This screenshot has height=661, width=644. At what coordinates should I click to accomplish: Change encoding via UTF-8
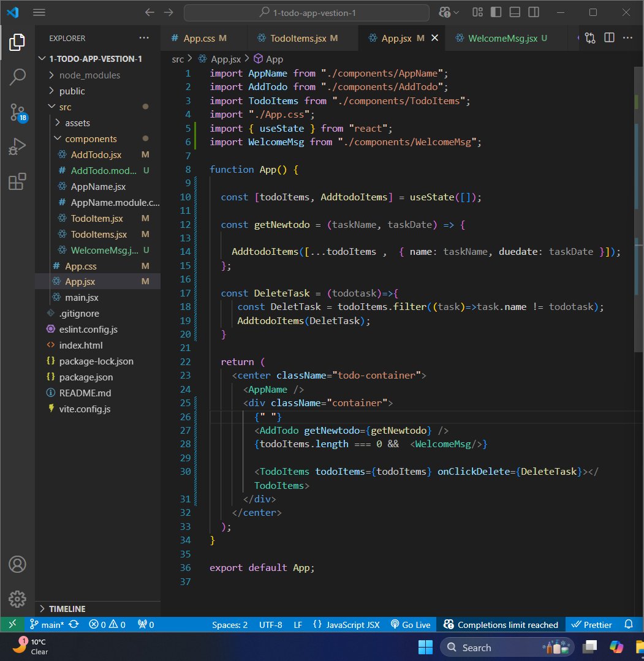(x=270, y=625)
